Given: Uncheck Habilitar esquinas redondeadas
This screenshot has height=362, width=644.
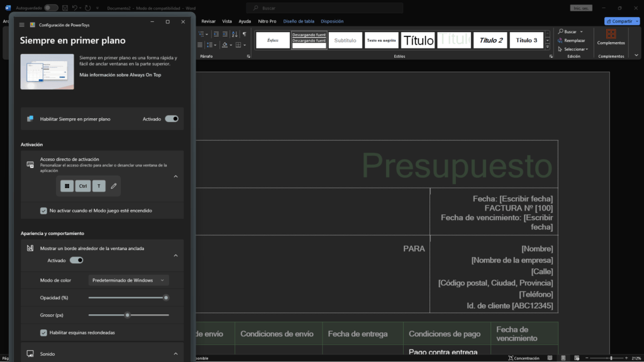Looking at the screenshot, I should tap(43, 332).
